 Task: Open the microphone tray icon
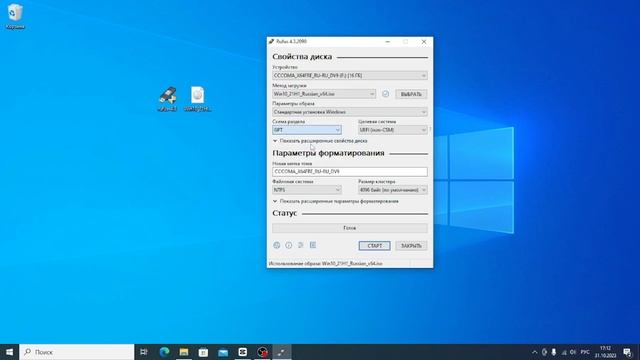(x=554, y=352)
